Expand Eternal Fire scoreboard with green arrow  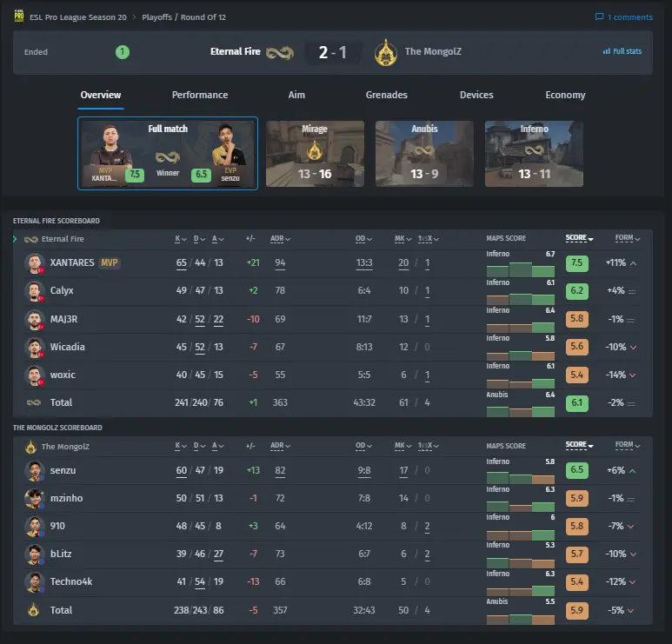pos(15,239)
